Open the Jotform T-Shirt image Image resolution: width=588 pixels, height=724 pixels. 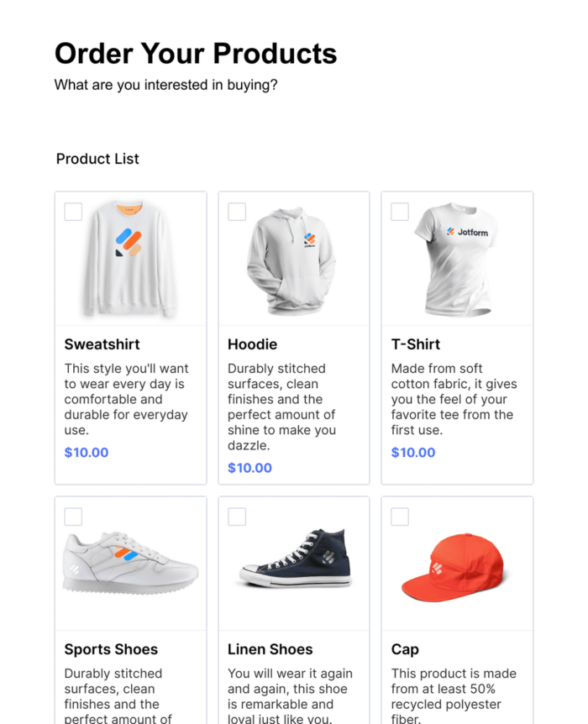(x=458, y=260)
